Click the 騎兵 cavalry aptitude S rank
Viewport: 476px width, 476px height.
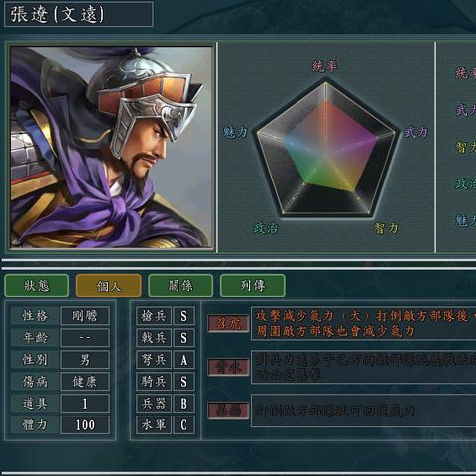click(x=184, y=382)
